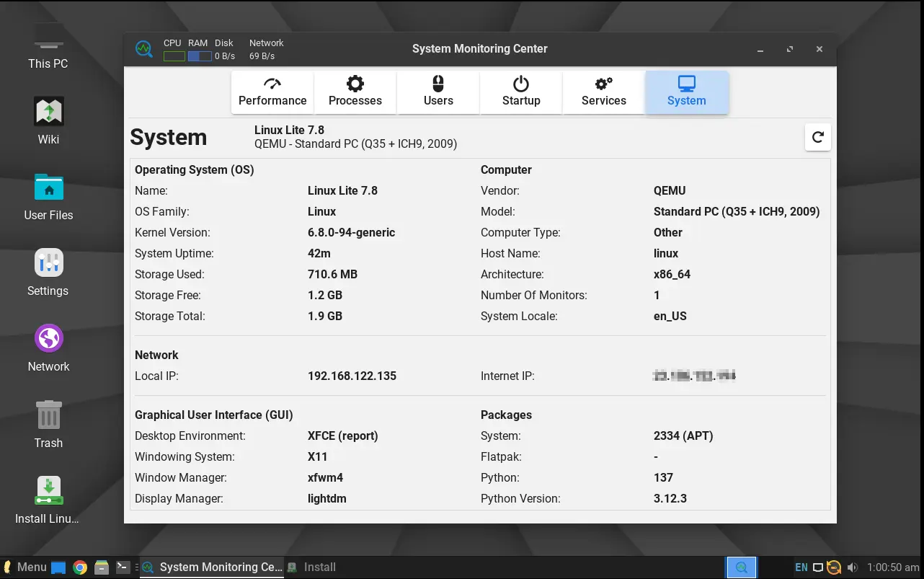924x579 pixels.
Task: Launch Chrome from the taskbar
Action: (x=80, y=567)
